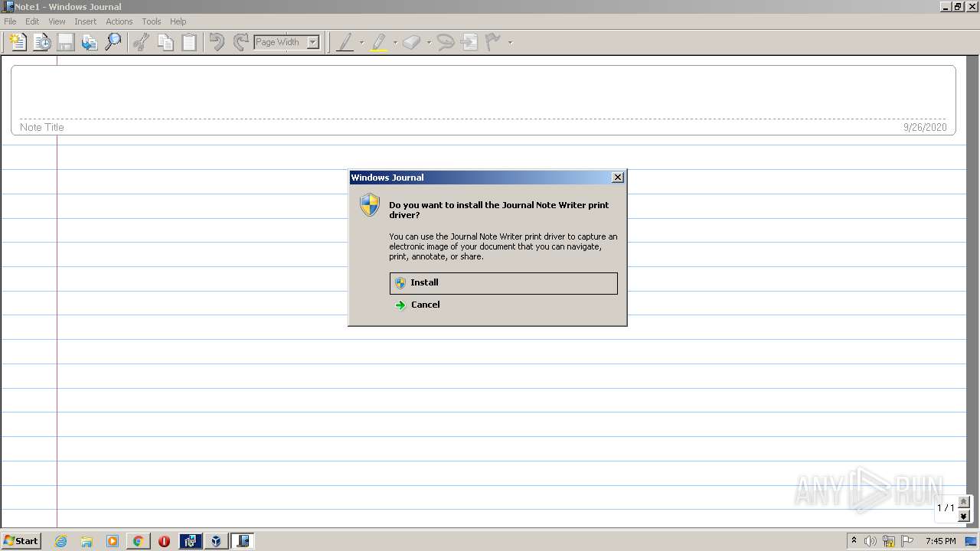Launch Internet Explorer from taskbar

[x=60, y=541]
